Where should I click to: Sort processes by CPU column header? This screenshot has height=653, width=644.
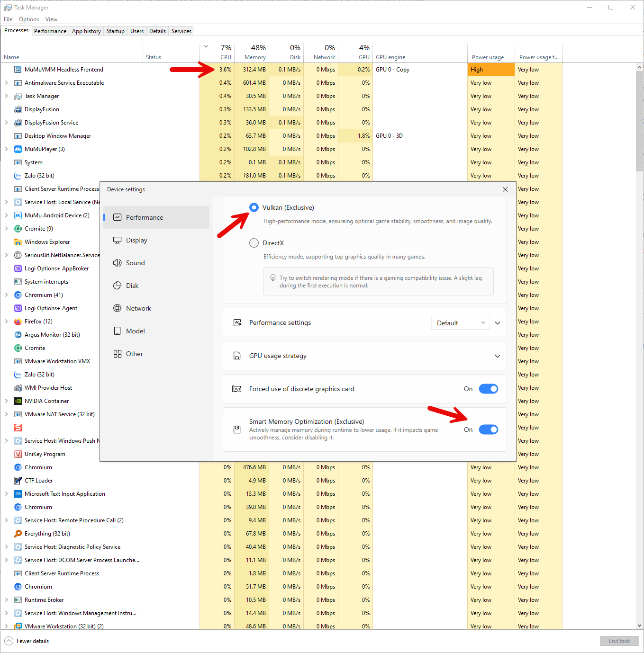[x=217, y=53]
